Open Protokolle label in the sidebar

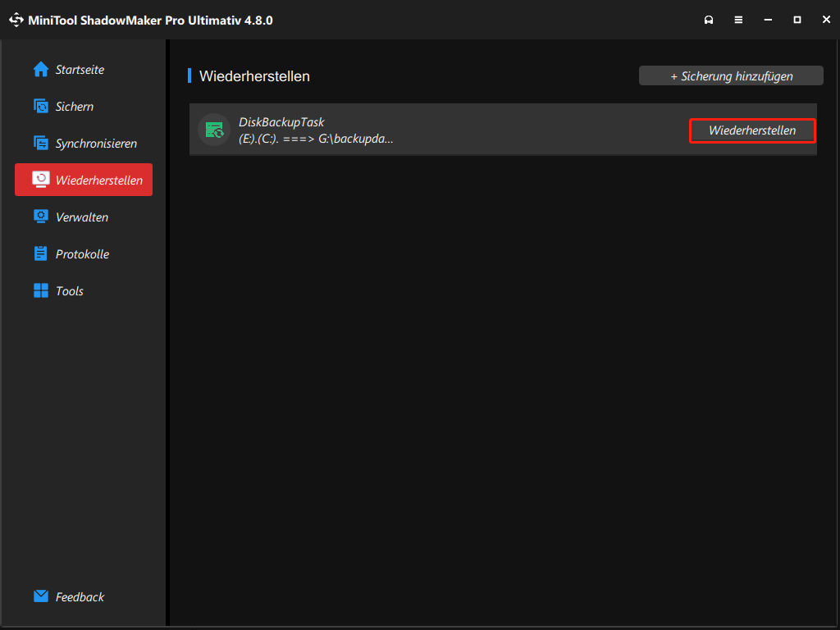coord(83,254)
